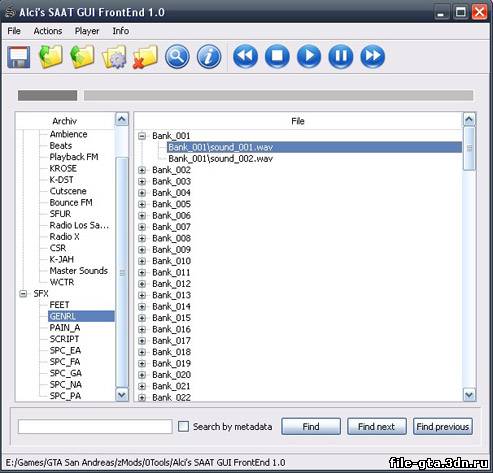The image size is (493, 473).
Task: Expand the Bank_002 node
Action: 142,170
